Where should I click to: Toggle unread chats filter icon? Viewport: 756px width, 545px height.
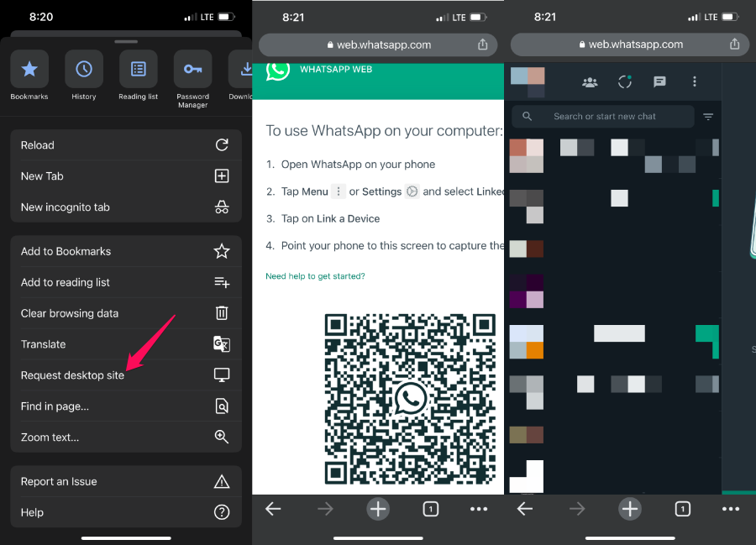coord(708,117)
